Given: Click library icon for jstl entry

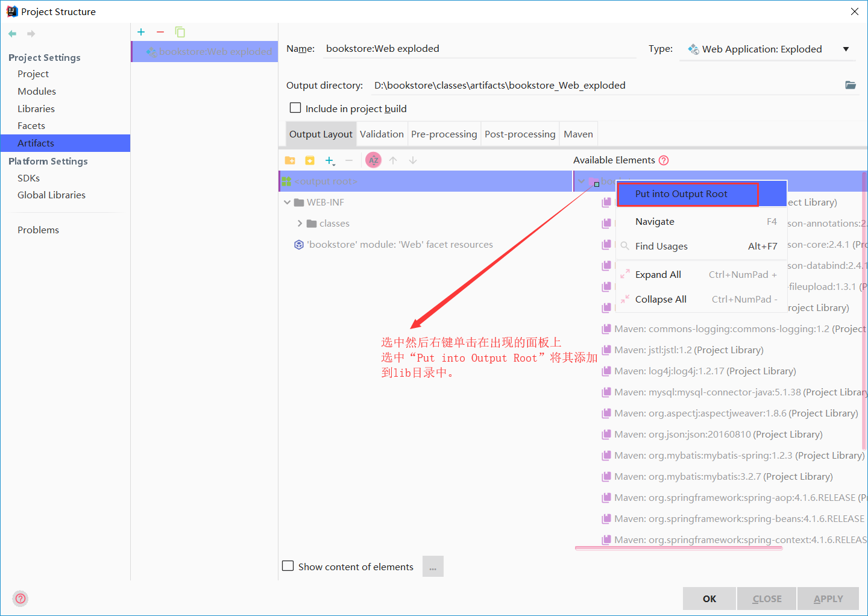Looking at the screenshot, I should 606,350.
